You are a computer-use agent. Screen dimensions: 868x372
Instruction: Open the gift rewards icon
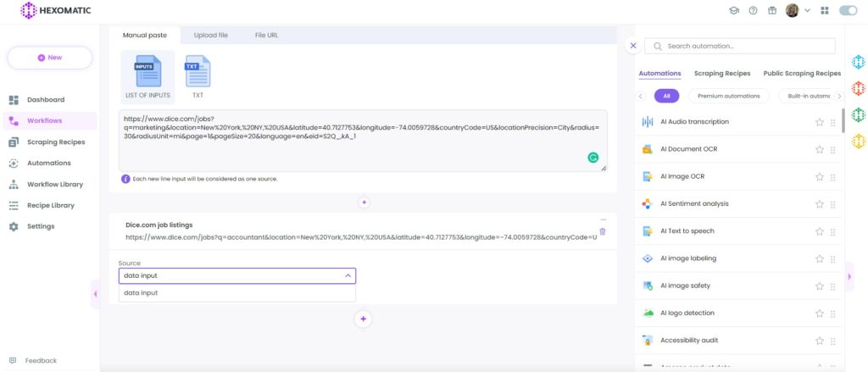pyautogui.click(x=771, y=10)
